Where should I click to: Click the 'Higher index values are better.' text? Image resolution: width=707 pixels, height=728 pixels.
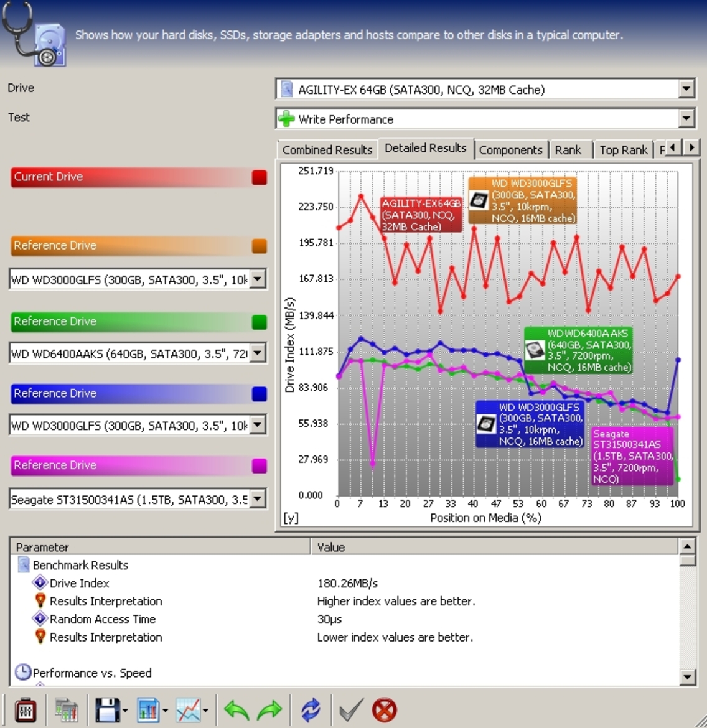396,601
